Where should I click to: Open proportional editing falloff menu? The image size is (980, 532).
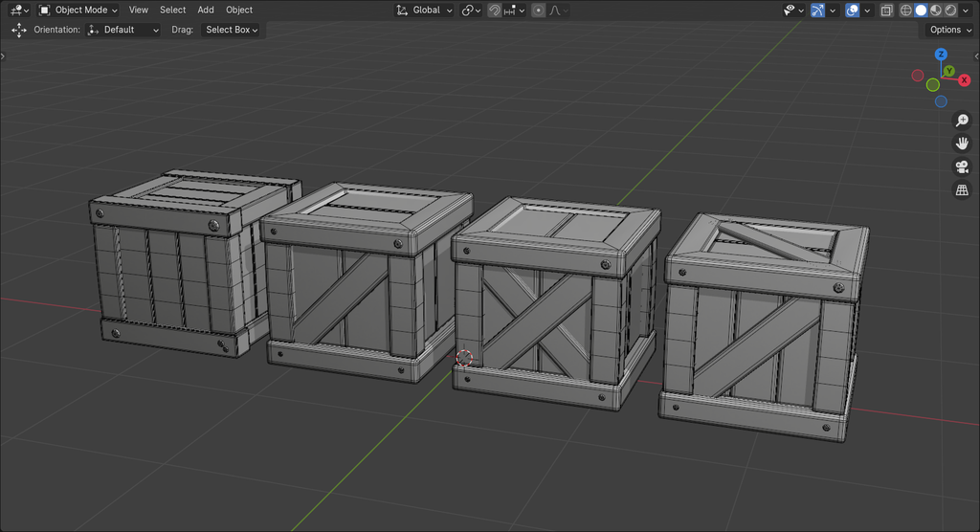click(x=558, y=10)
